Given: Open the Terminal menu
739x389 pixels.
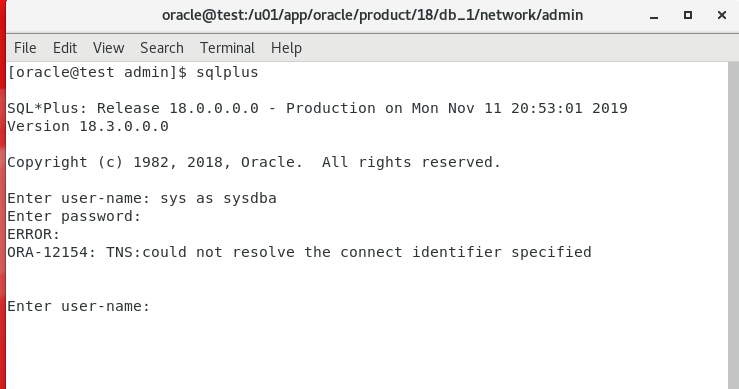Looking at the screenshot, I should (x=227, y=48).
